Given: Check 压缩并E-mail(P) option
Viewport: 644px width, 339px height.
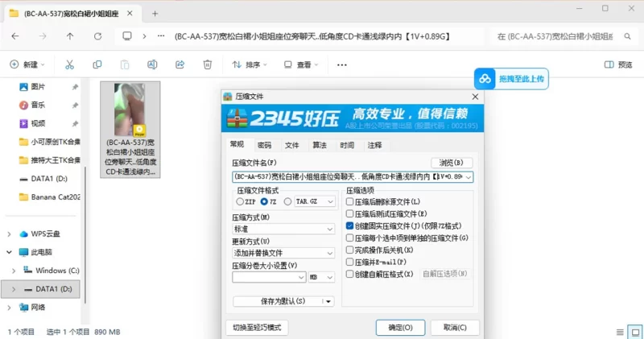Looking at the screenshot, I should tap(349, 262).
